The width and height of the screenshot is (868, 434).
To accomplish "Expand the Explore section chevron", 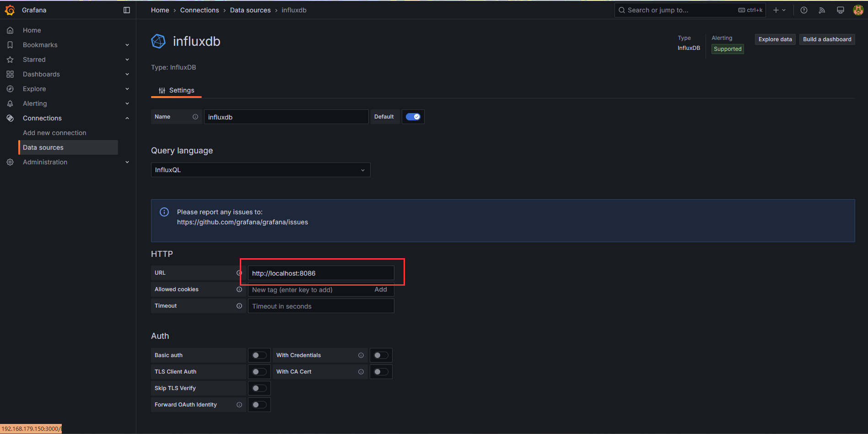I will (127, 89).
